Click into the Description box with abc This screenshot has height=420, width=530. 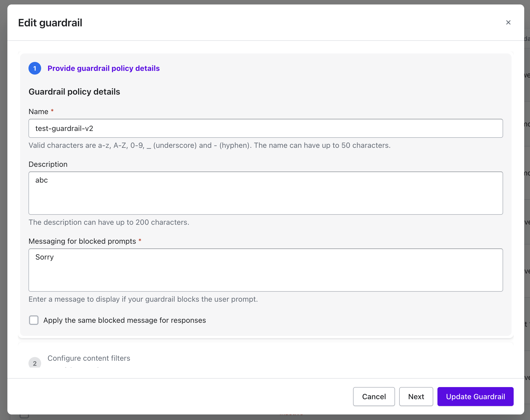click(266, 193)
